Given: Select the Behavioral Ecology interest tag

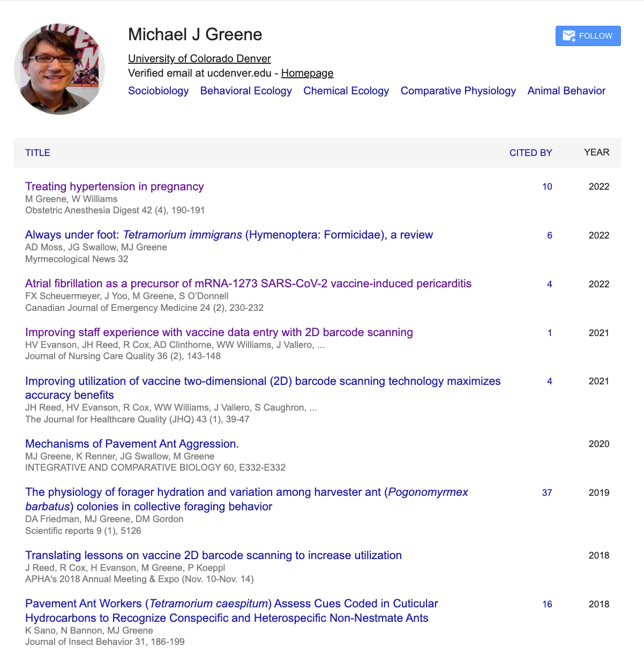Looking at the screenshot, I should point(246,91).
